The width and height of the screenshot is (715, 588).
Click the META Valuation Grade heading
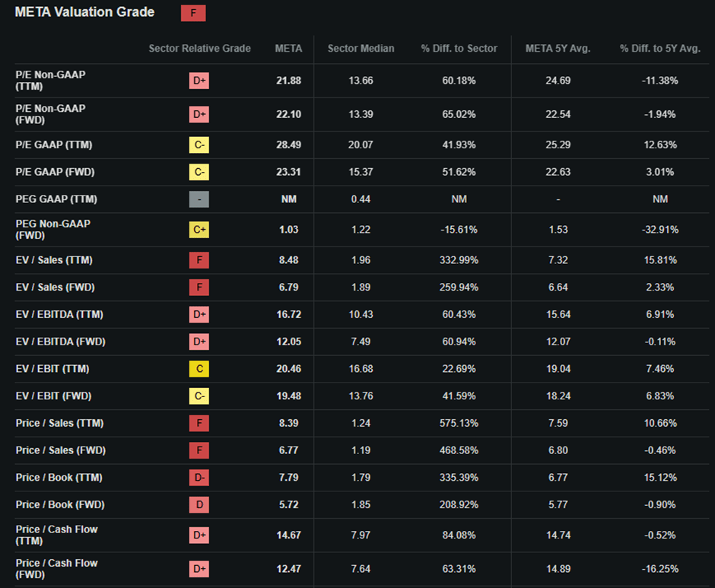(85, 12)
